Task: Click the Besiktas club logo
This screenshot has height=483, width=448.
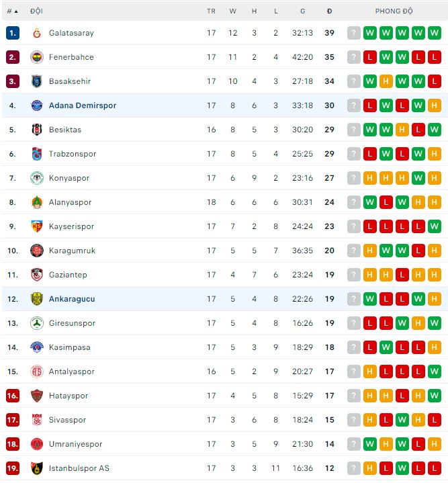Action: [x=36, y=130]
